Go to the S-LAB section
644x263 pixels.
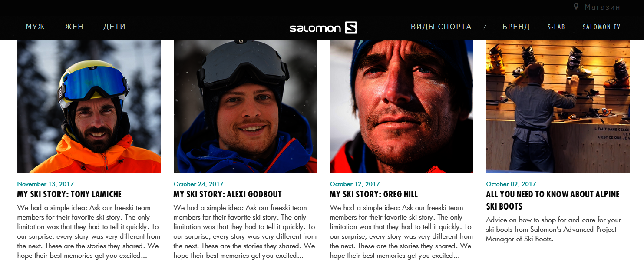coord(556,27)
